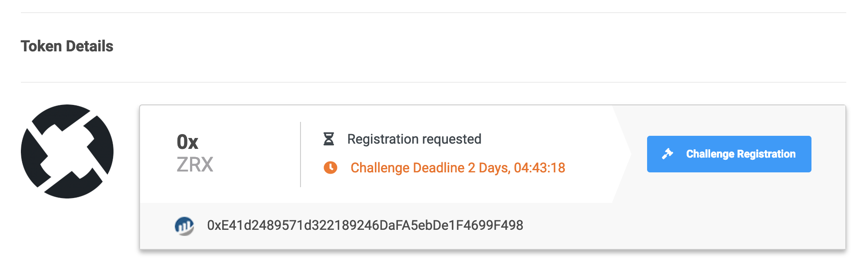Click the Challenge Deadline label text
The height and width of the screenshot is (269, 868).
[407, 168]
